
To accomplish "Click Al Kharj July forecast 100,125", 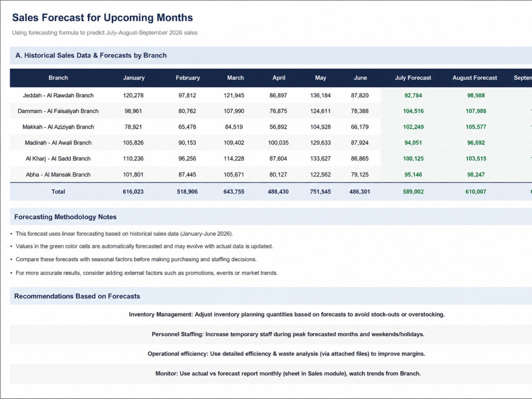I will point(413,159).
